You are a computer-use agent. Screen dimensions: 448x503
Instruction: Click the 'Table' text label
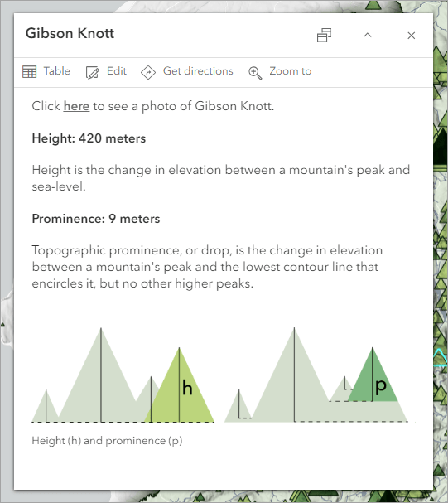56,71
